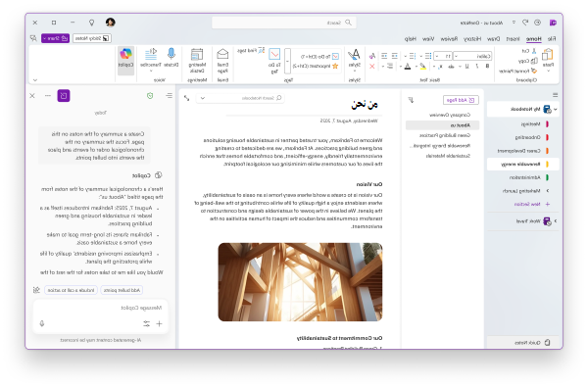Click Include a call to action suggestion

click(72, 290)
